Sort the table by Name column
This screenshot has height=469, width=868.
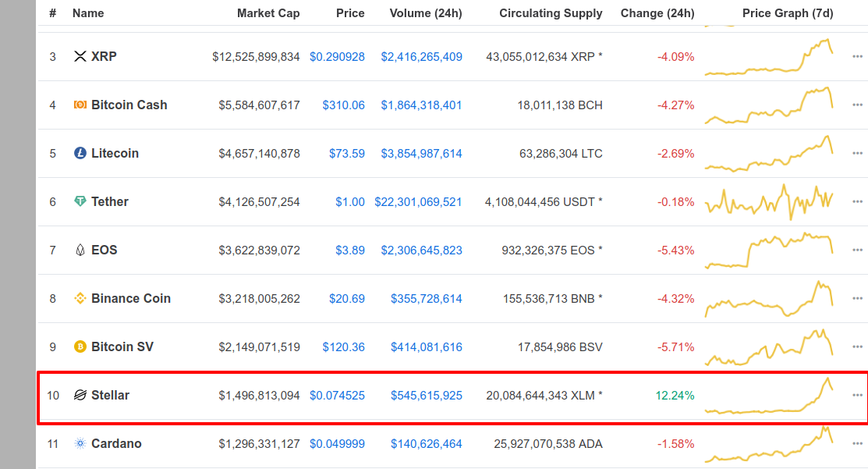(88, 13)
